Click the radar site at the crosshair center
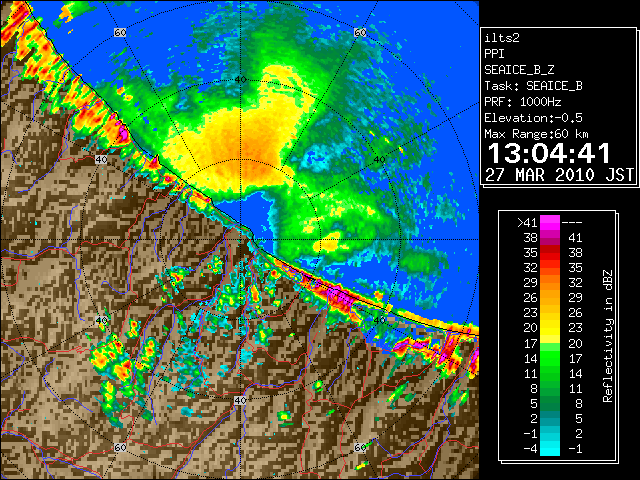The width and height of the screenshot is (640, 480). (x=240, y=240)
